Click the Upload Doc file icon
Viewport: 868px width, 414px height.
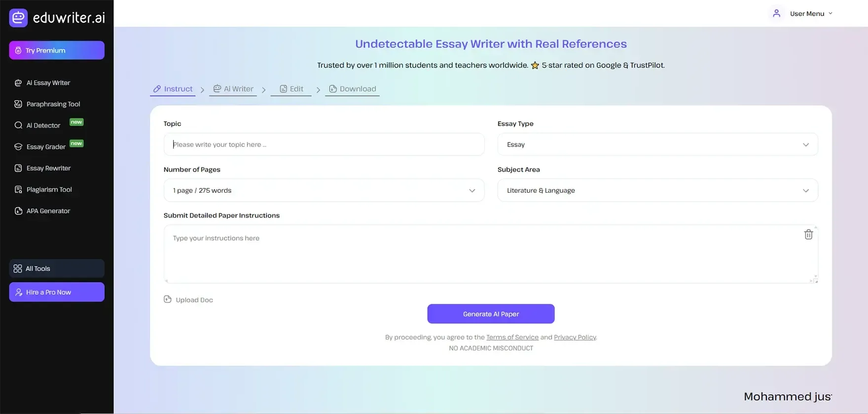click(x=168, y=300)
